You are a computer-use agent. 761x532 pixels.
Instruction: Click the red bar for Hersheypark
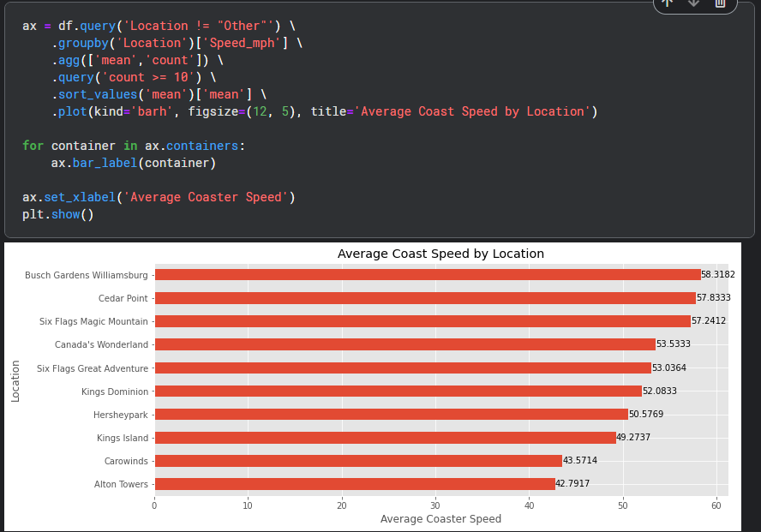pyautogui.click(x=392, y=414)
